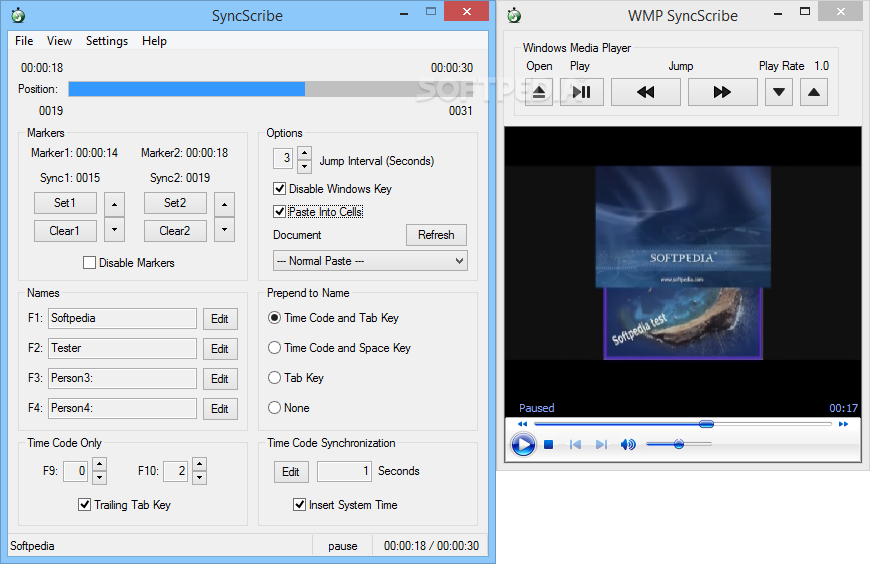
Task: Nudge Marker2 up with its arrow
Action: click(224, 204)
